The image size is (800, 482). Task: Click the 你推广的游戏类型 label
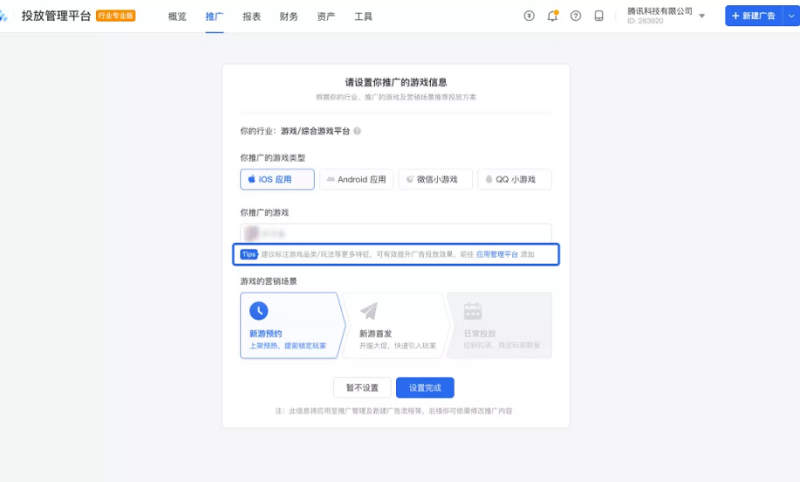pos(272,158)
